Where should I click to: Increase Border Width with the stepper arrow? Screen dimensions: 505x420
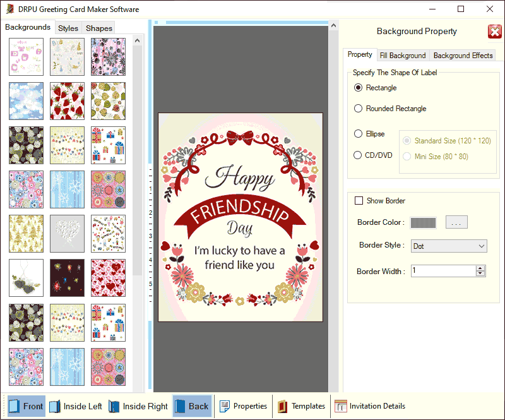pyautogui.click(x=481, y=268)
